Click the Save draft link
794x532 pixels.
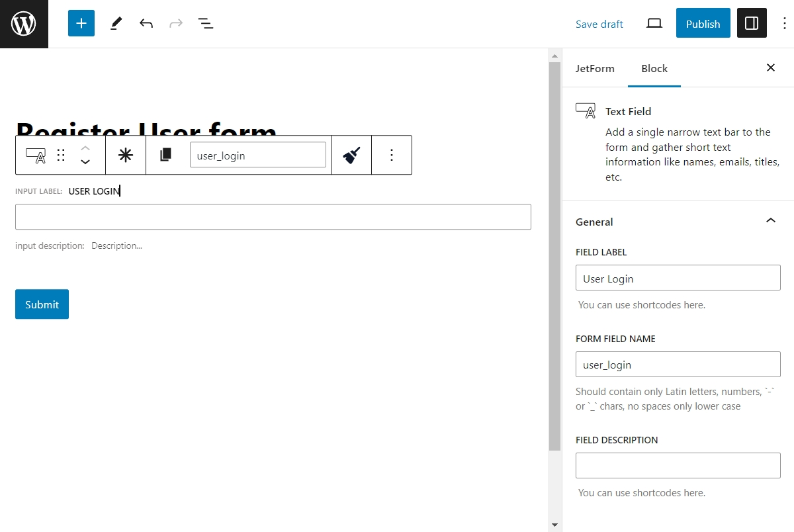(599, 24)
